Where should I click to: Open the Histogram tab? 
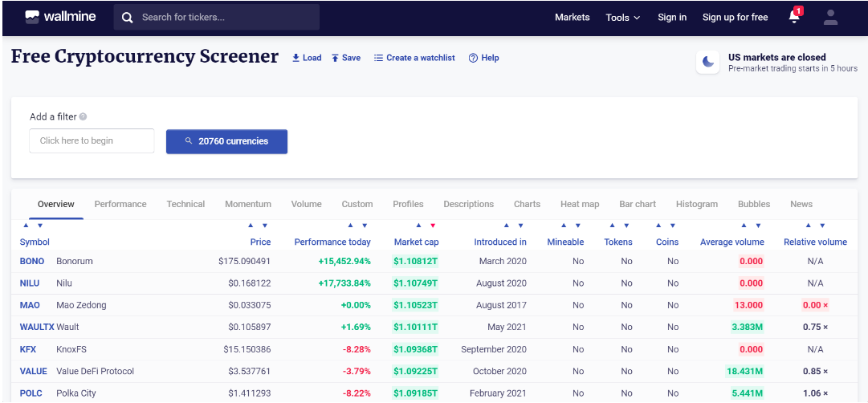[x=696, y=204]
